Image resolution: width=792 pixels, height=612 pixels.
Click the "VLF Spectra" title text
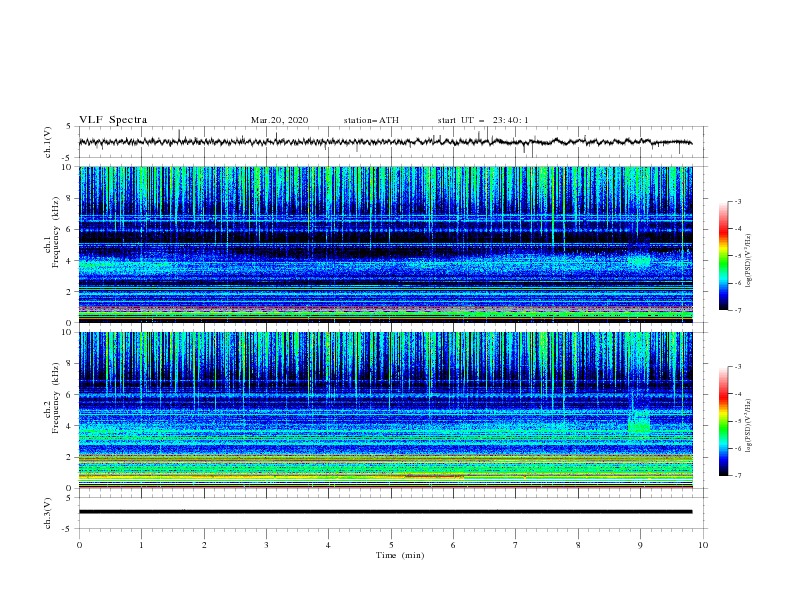pyautogui.click(x=113, y=120)
